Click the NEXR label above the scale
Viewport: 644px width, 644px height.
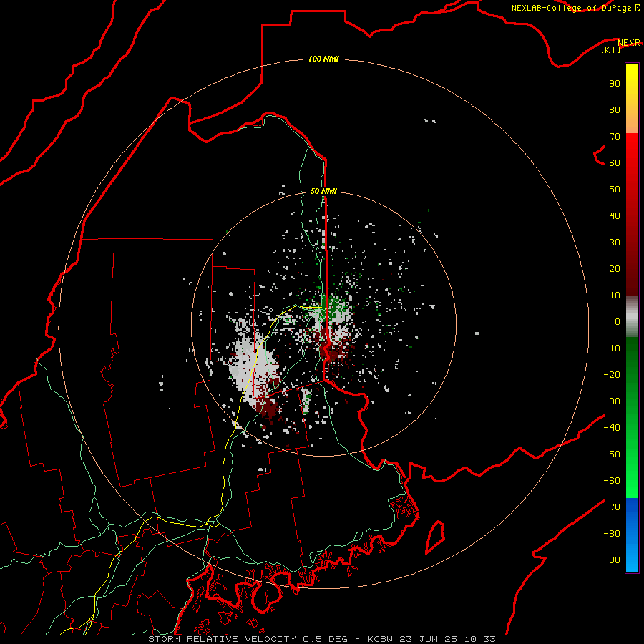coord(629,43)
